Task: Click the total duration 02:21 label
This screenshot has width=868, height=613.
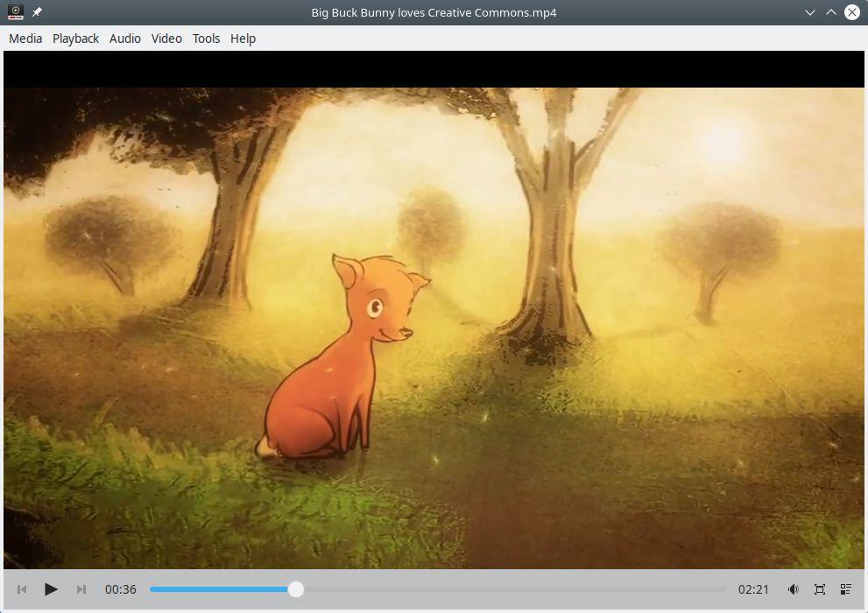Action: tap(753, 589)
